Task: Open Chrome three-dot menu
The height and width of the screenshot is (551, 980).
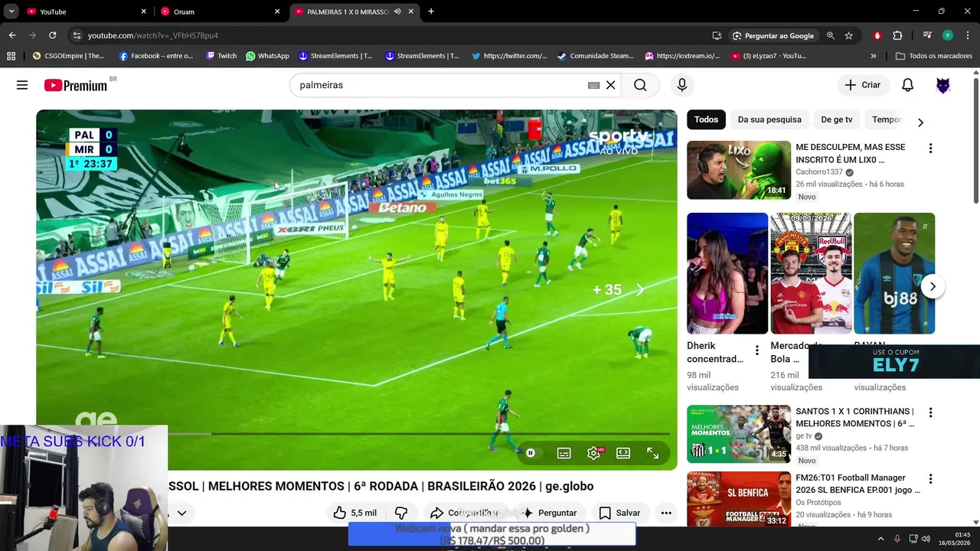Action: (x=968, y=35)
